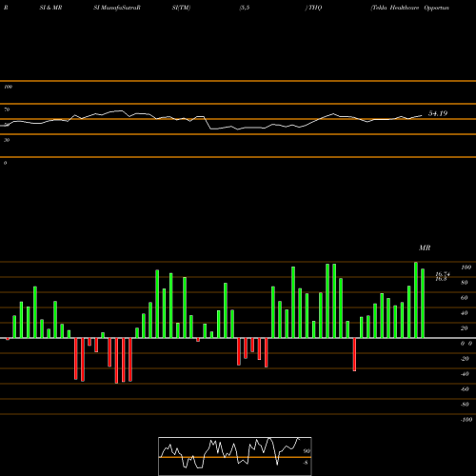Click the 70 level label on the RSI axis

tap(7, 109)
